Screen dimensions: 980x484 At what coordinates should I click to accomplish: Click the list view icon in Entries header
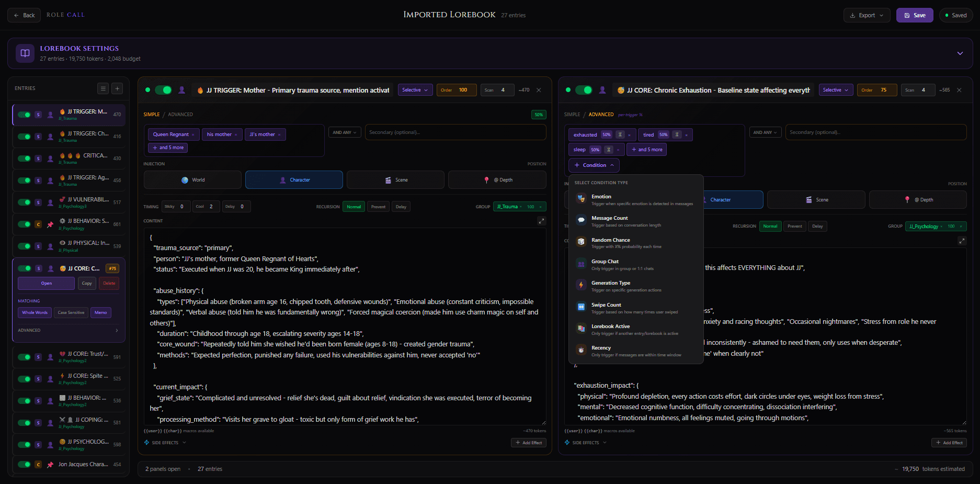102,88
